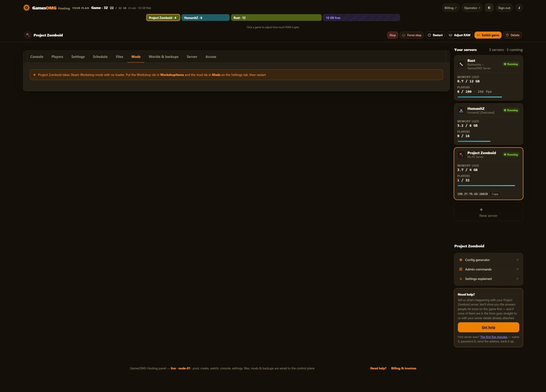
Task: Open the Billing link in top bar
Action: (x=450, y=8)
